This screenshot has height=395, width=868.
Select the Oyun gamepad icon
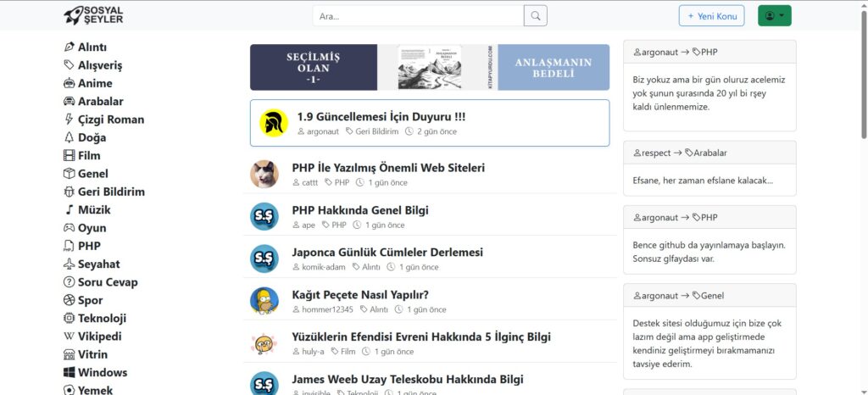(x=70, y=228)
